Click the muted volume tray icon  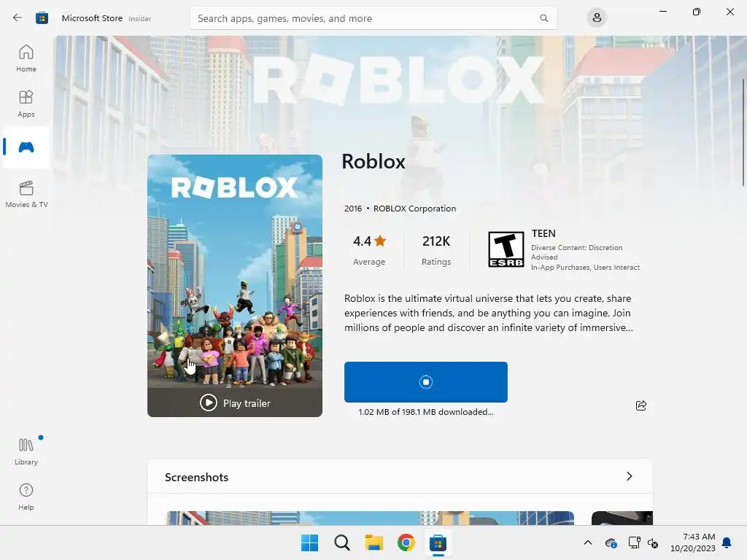(x=653, y=542)
